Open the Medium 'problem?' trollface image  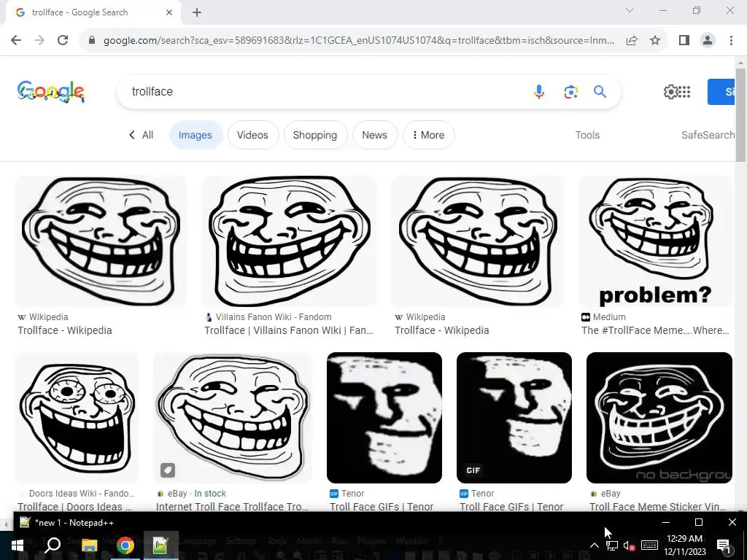(654, 241)
